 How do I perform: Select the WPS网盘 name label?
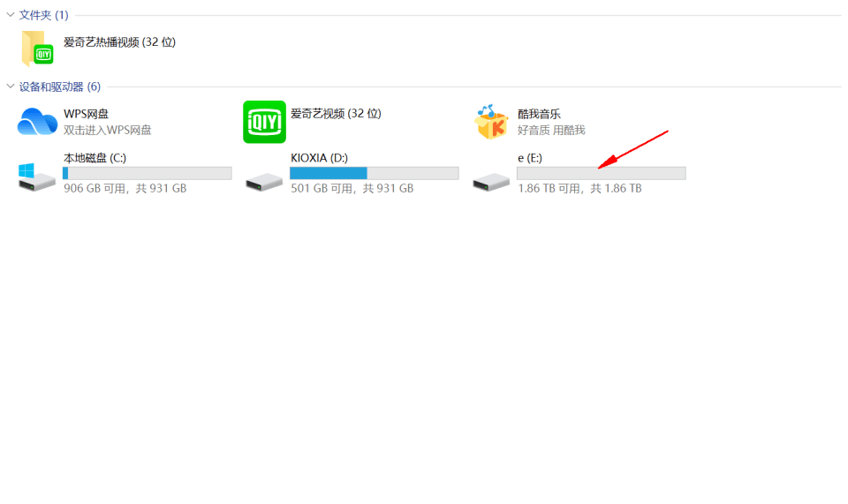(x=86, y=114)
